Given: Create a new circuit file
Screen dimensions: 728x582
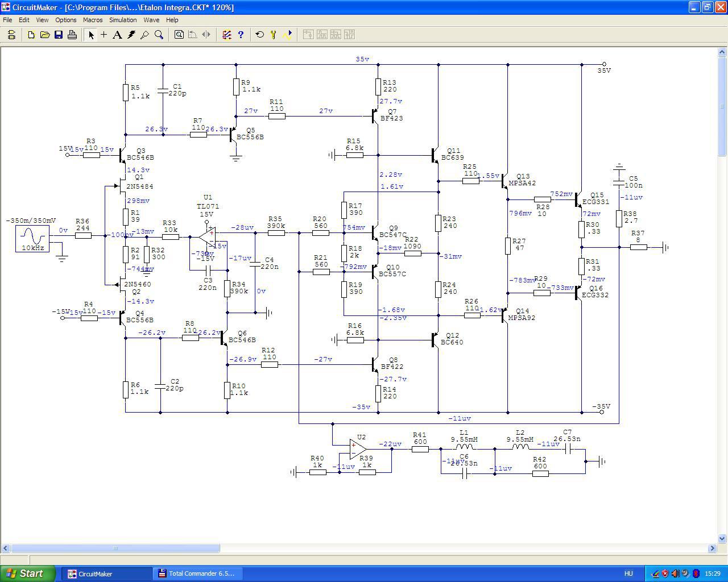Looking at the screenshot, I should coord(31,35).
